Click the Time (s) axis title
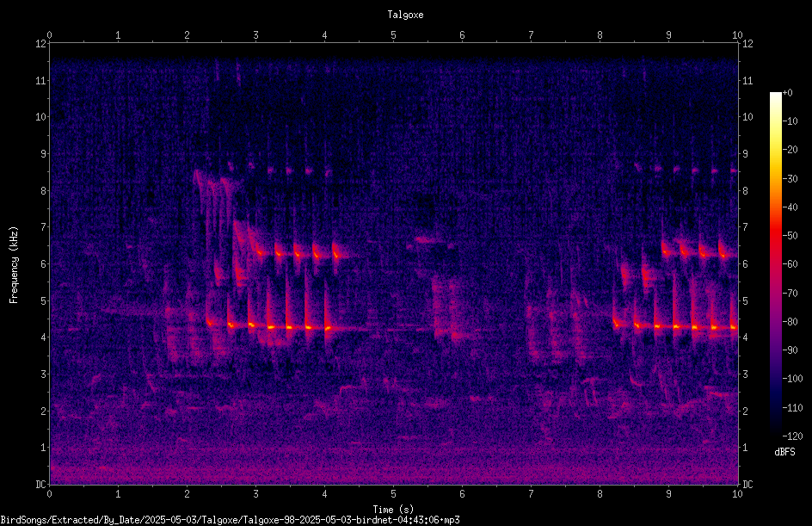This screenshot has width=812, height=526. [394, 510]
